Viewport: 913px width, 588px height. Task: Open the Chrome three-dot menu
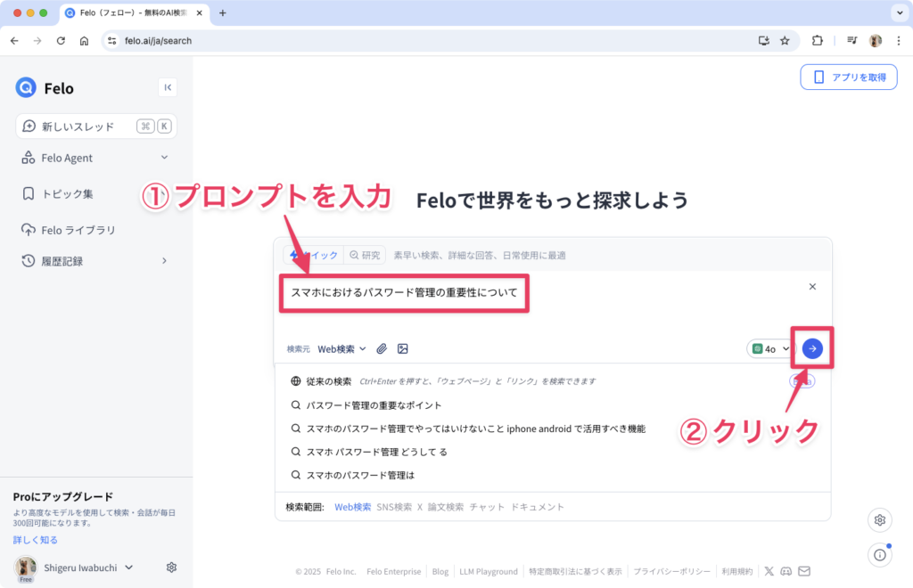click(x=899, y=41)
